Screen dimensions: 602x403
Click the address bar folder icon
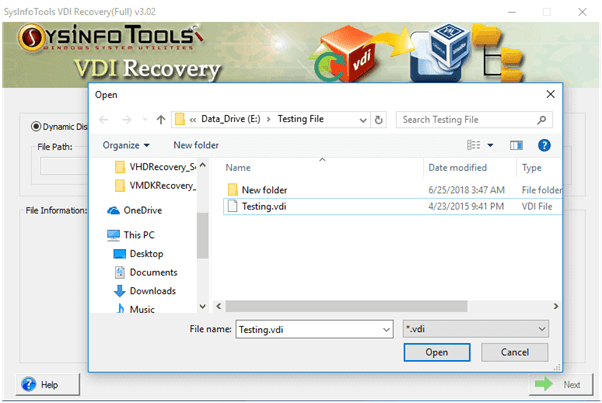pyautogui.click(x=180, y=119)
